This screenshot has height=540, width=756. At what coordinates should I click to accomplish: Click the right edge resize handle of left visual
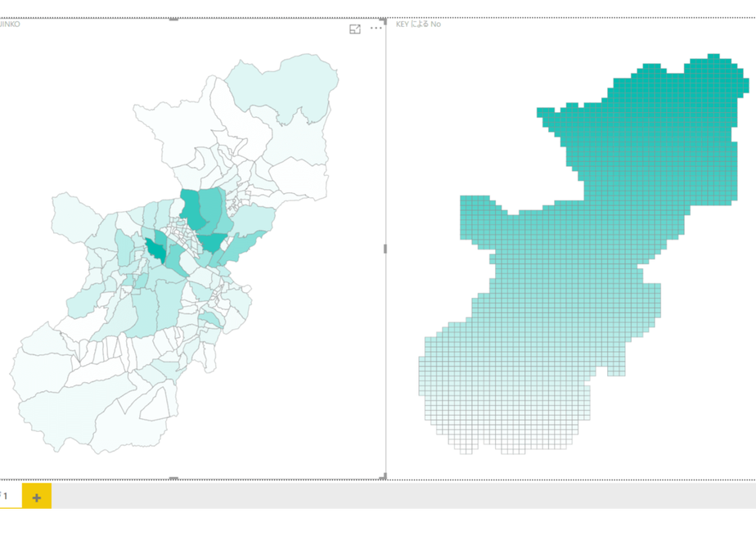385,249
